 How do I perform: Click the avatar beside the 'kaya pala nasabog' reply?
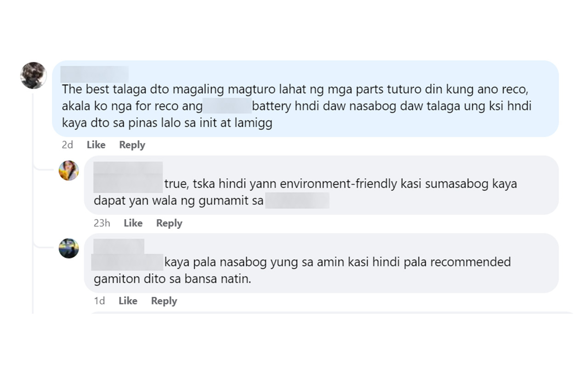pos(69,248)
